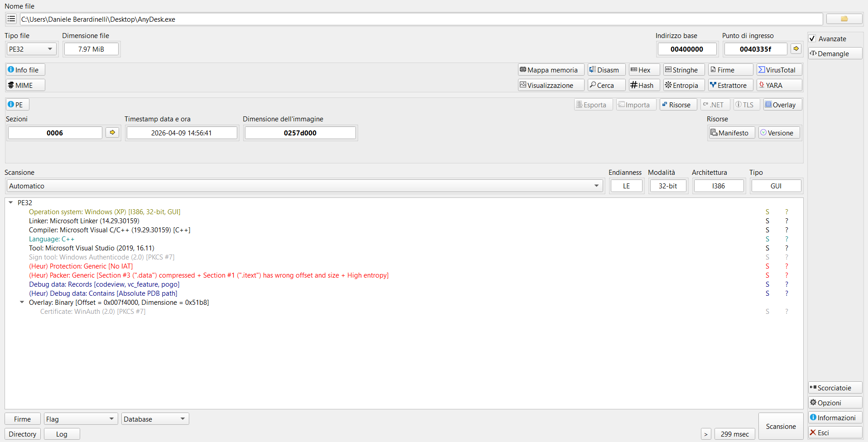Click the Directory button
The width and height of the screenshot is (868, 442).
[x=23, y=434]
